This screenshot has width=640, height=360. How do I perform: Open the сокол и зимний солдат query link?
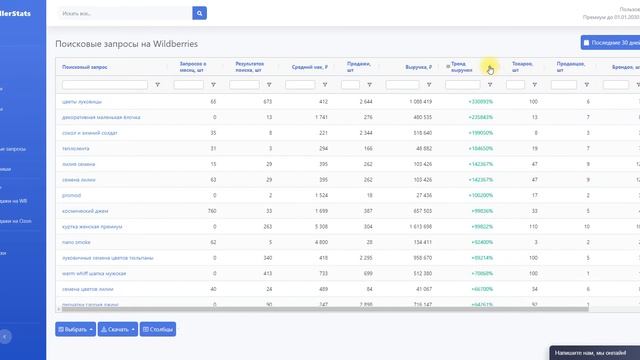tap(90, 133)
